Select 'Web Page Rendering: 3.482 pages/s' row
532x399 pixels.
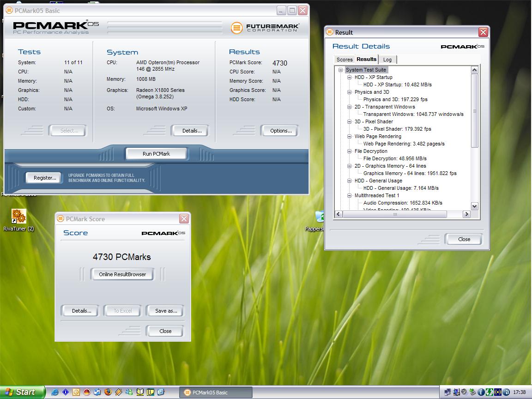(x=404, y=144)
